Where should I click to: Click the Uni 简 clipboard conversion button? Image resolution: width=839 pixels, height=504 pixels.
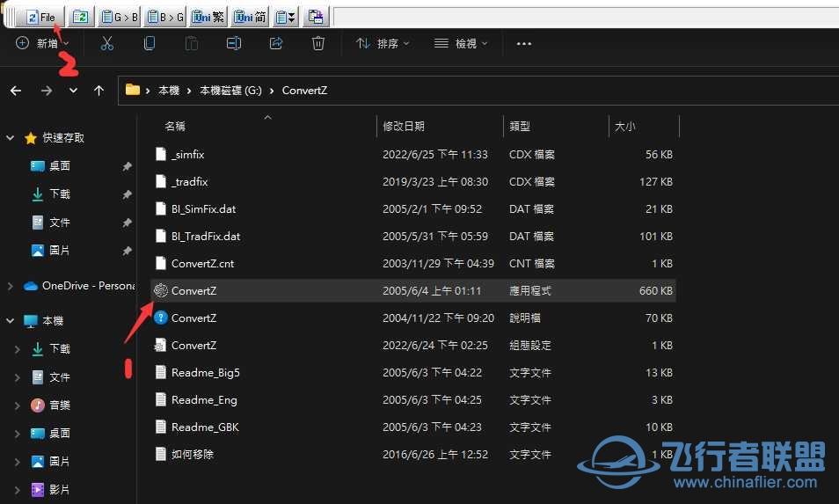(250, 17)
